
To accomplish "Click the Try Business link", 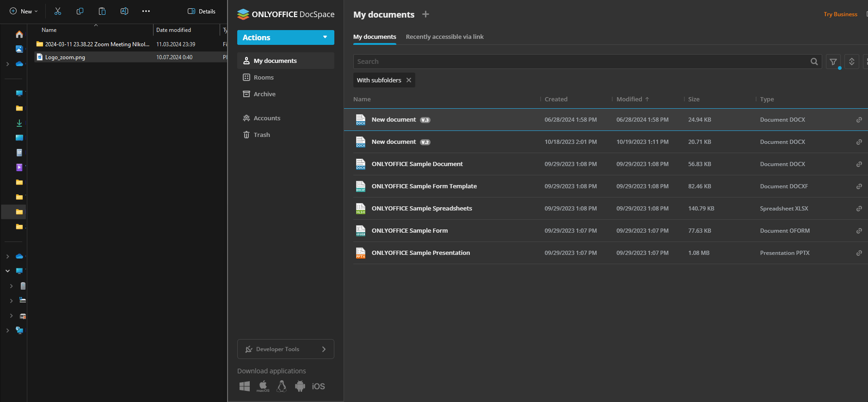I will point(840,14).
